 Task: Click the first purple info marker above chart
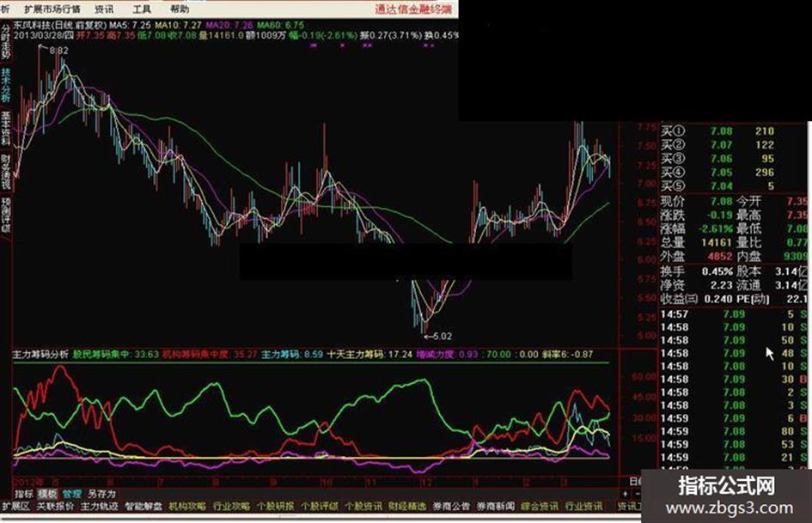pos(314,46)
